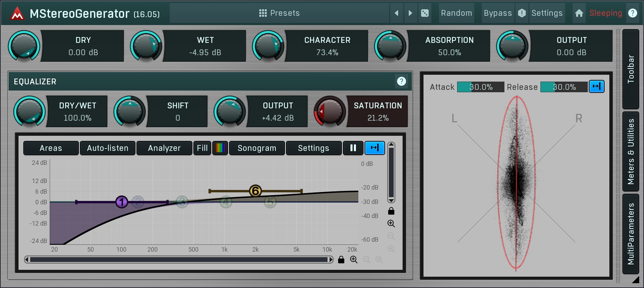This screenshot has width=644, height=288.
Task: Click the SATURATION 21.2% value field
Action: (378, 111)
